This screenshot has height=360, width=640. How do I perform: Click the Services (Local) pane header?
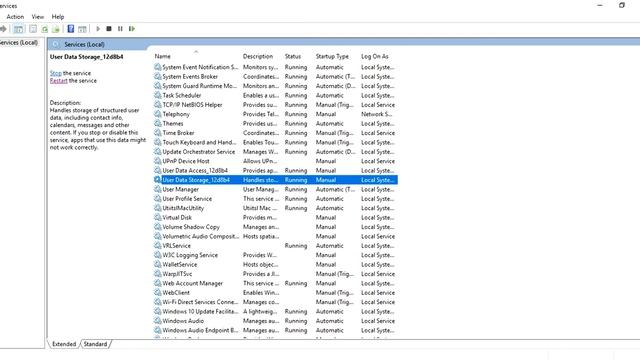[84, 44]
